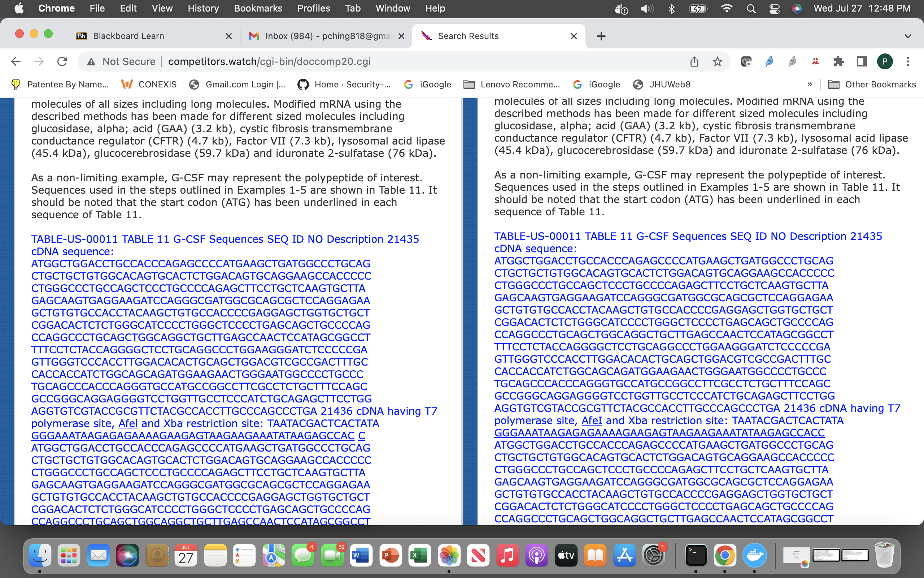924x578 pixels.
Task: Show hidden bookmarks overflow chevron
Action: 810,85
